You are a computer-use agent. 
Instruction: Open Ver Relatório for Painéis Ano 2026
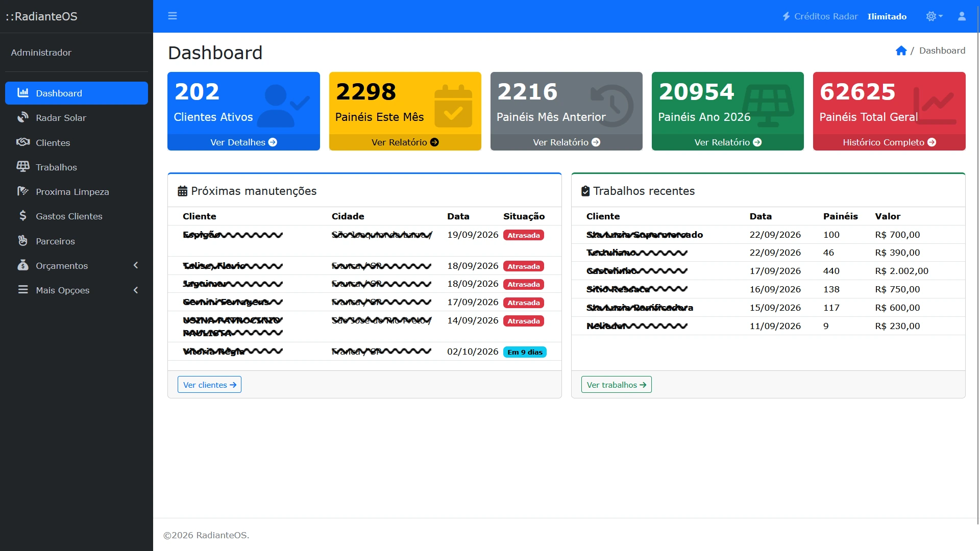pos(727,142)
